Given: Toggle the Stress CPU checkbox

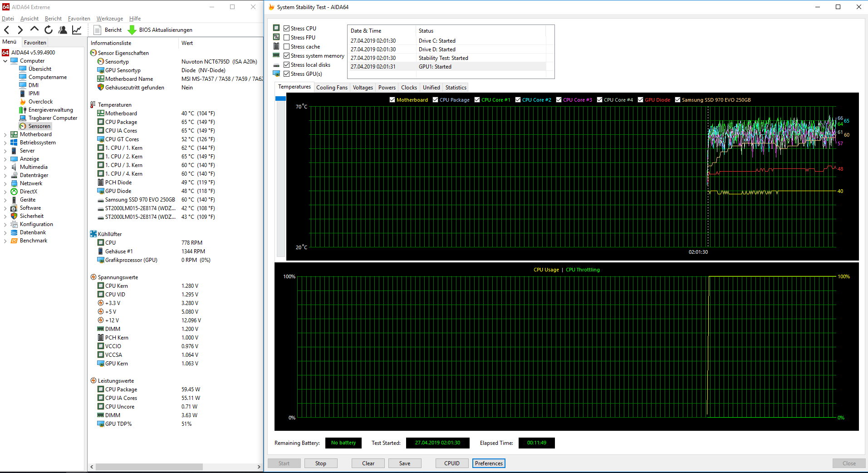Looking at the screenshot, I should [287, 29].
